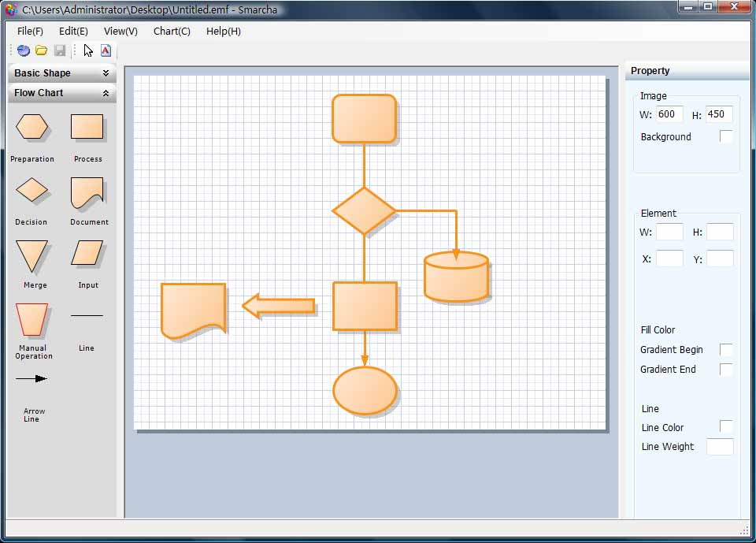Click the Gradient Begin color swatch
The width and height of the screenshot is (756, 543).
[726, 349]
